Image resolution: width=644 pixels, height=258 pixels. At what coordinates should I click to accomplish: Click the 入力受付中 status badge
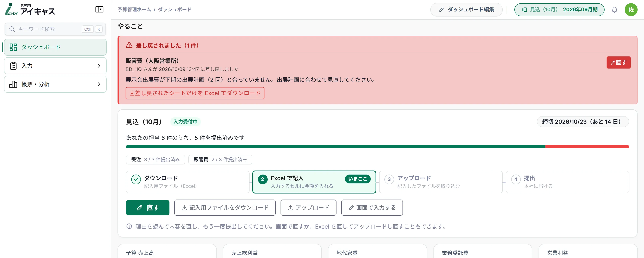[x=185, y=122]
